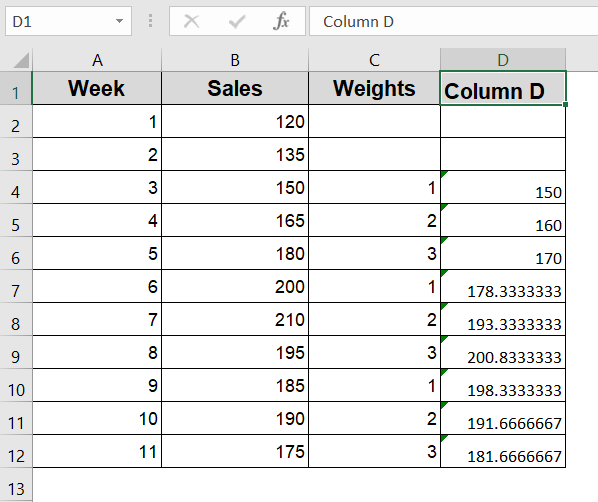Click the Sales cell with value 210
The height and width of the screenshot is (502, 598).
tap(235, 320)
